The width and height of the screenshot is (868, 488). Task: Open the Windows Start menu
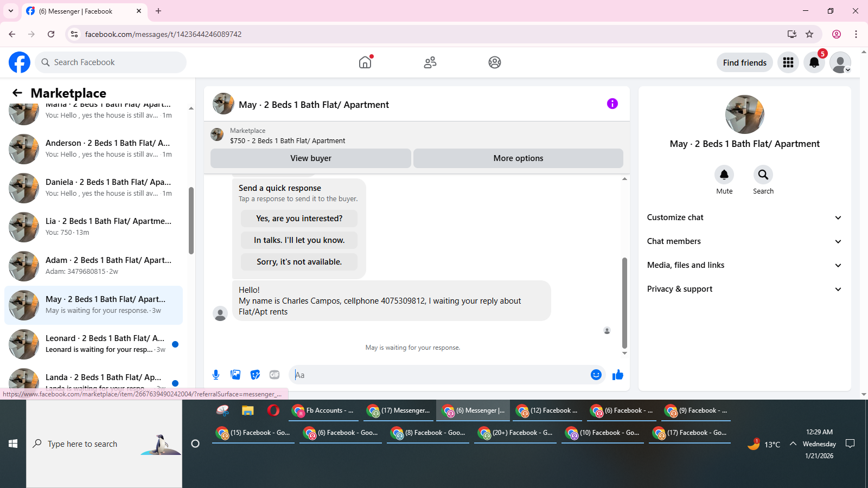click(x=13, y=444)
